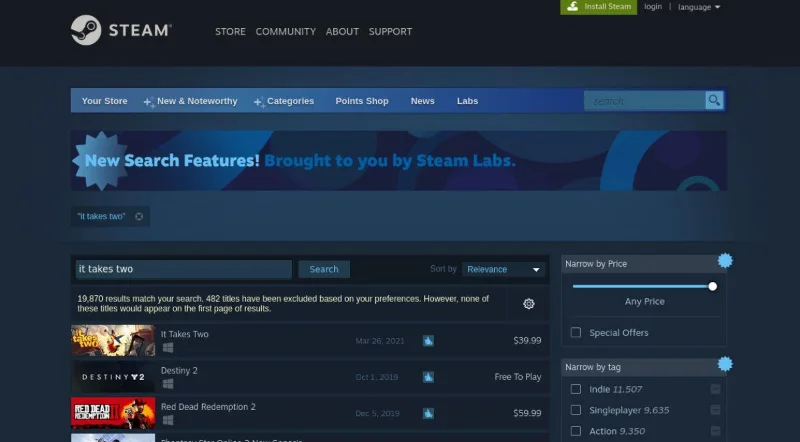Click review thumbs-up icon for Red Dead Redemption 2
This screenshot has height=442, width=800.
point(428,413)
